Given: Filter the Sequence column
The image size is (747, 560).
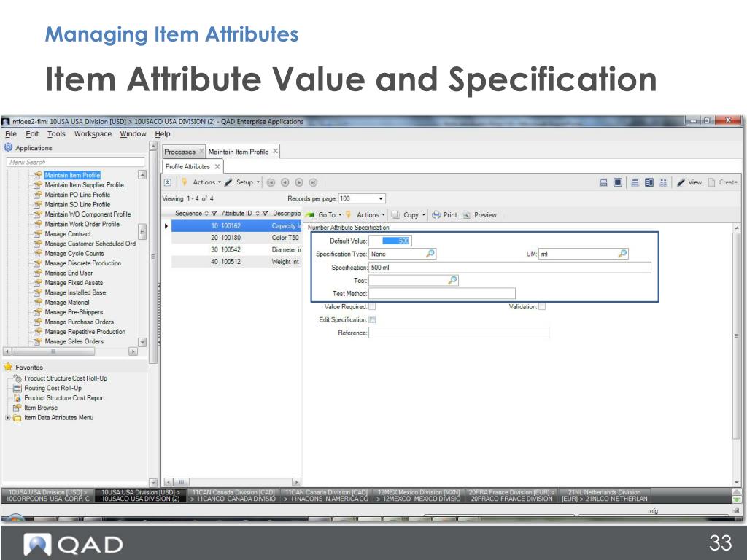Looking at the screenshot, I should [214, 214].
